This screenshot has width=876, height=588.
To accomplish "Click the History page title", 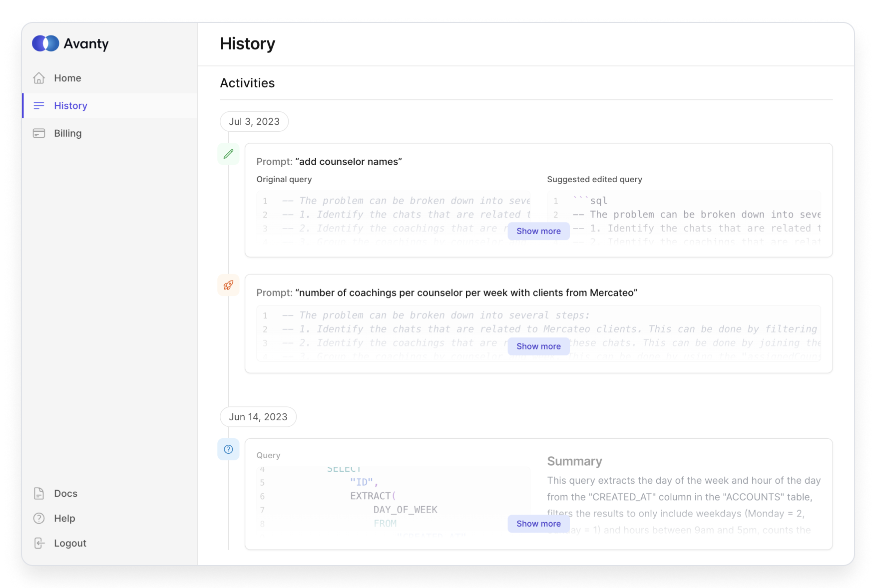I will tap(248, 43).
